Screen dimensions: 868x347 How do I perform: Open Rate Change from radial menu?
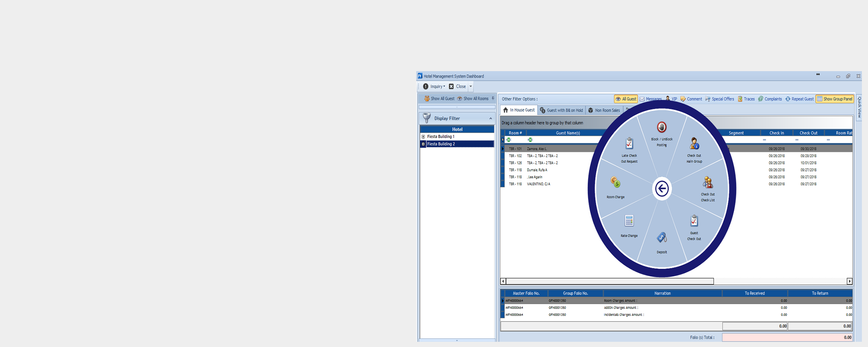point(629,221)
